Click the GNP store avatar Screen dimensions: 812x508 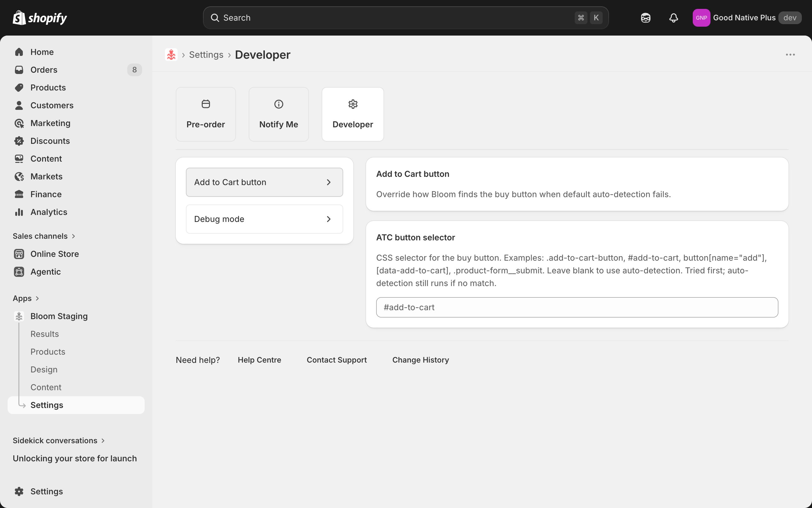click(701, 18)
